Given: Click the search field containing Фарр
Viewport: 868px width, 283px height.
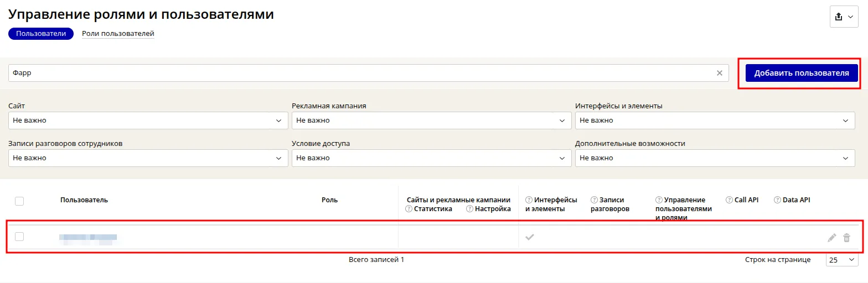Looking at the screenshot, I should 360,73.
